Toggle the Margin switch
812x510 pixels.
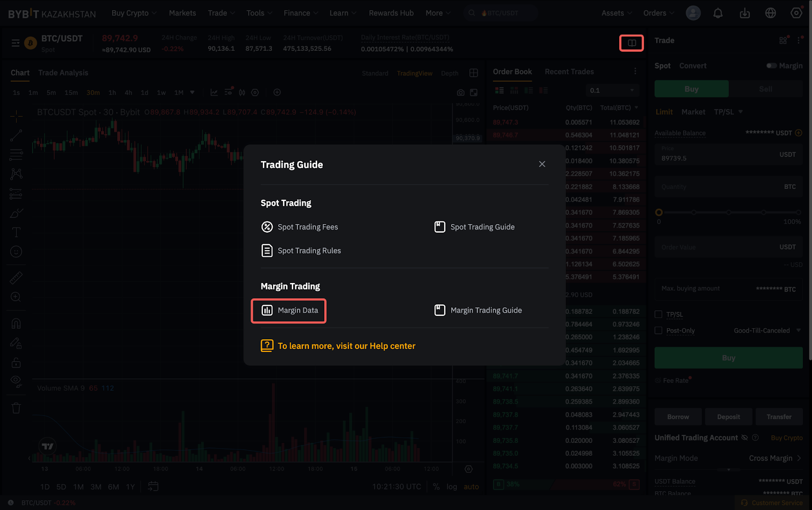(x=771, y=66)
